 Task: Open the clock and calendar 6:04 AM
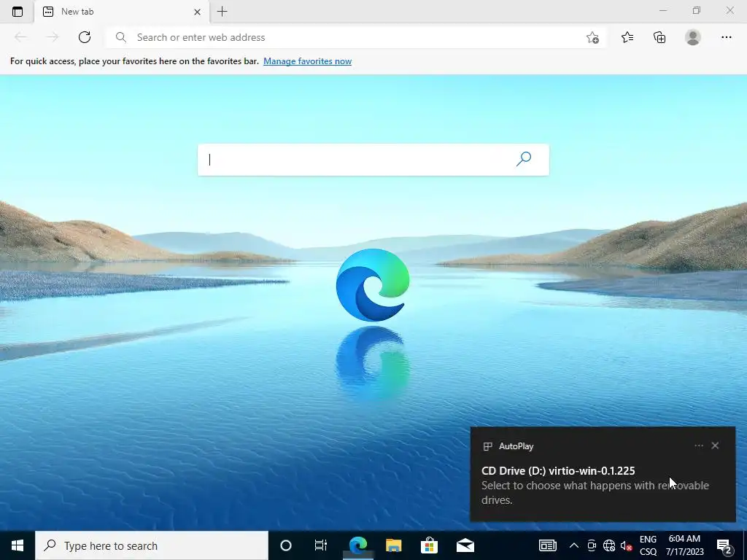pos(684,545)
